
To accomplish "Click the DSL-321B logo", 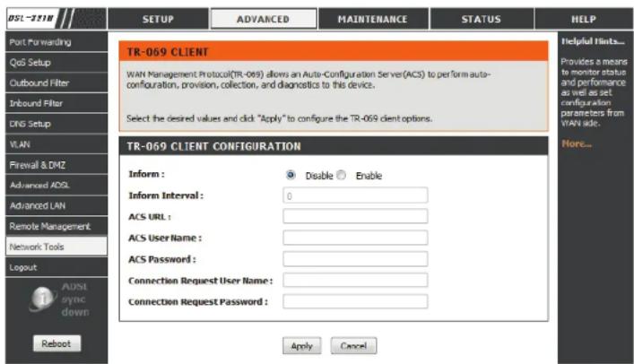I will point(30,19).
